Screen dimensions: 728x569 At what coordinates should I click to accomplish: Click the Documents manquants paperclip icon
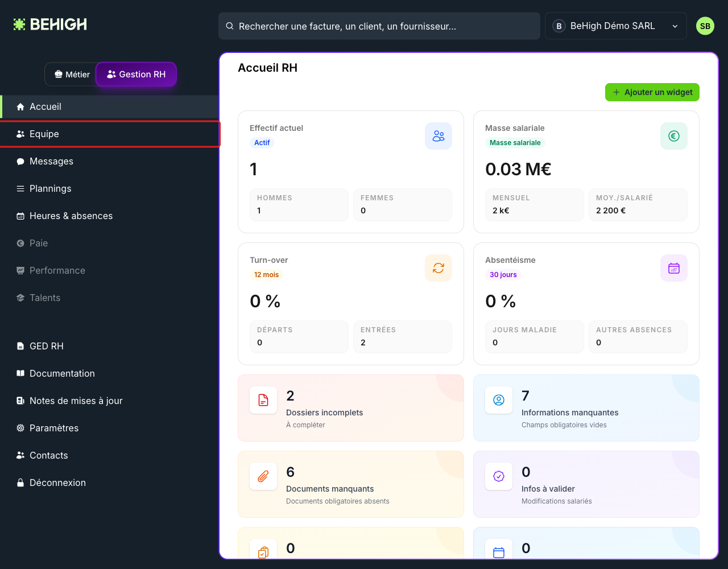coord(263,476)
